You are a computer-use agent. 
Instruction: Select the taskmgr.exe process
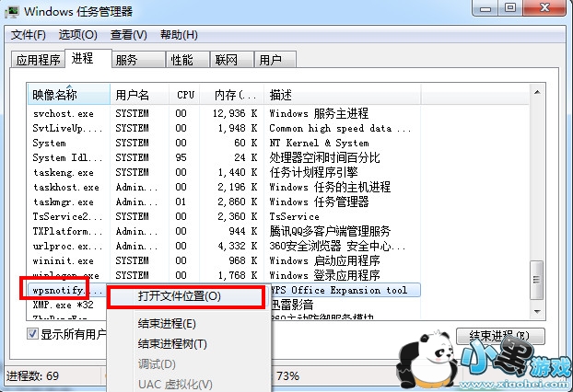(224, 202)
